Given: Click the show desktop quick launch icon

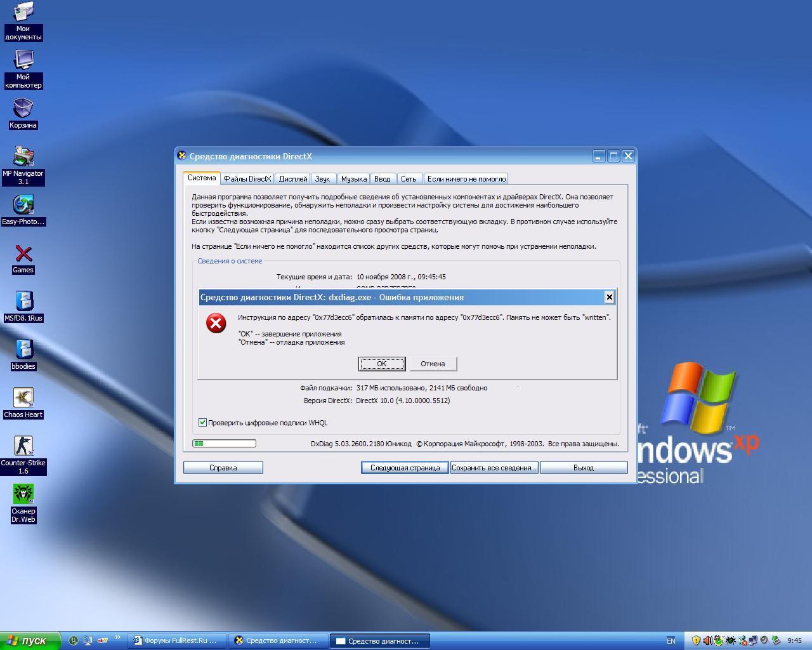Looking at the screenshot, I should point(88,640).
